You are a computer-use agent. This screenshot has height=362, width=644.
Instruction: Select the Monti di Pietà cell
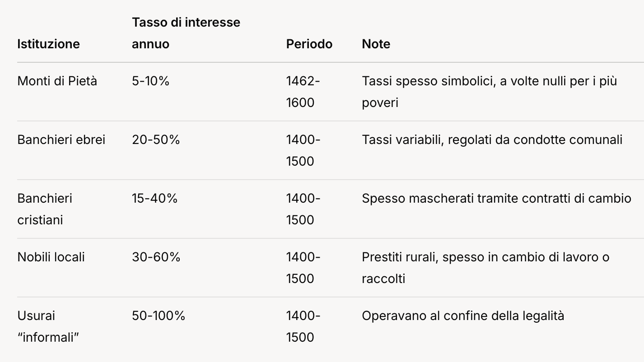click(57, 81)
